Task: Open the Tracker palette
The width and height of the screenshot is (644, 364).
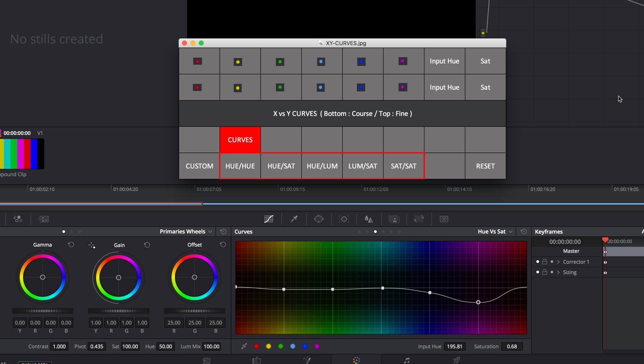Action: [x=344, y=219]
